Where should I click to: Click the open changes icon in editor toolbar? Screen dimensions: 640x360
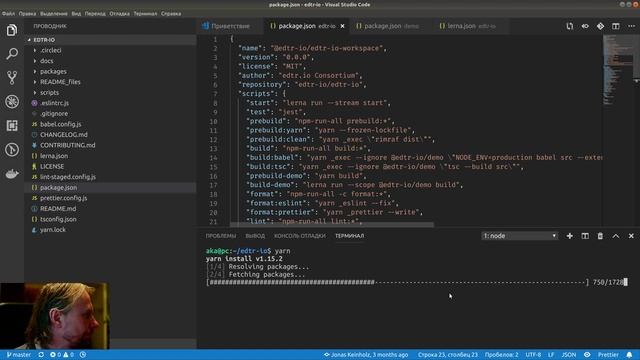(569, 26)
